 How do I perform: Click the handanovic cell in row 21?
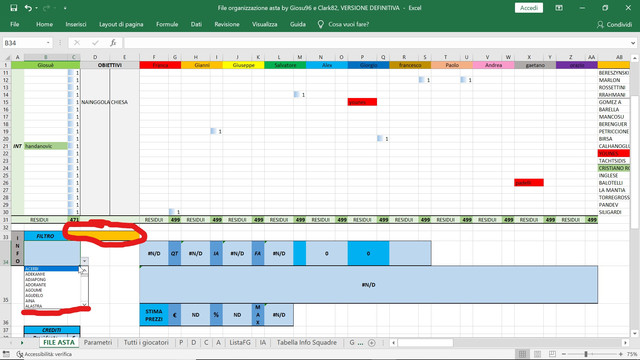pos(46,146)
